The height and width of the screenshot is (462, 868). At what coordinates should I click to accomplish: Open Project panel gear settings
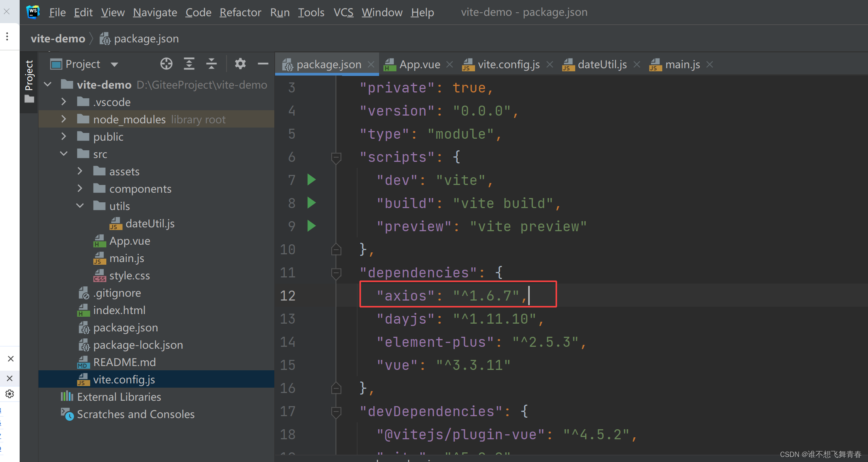click(x=240, y=64)
